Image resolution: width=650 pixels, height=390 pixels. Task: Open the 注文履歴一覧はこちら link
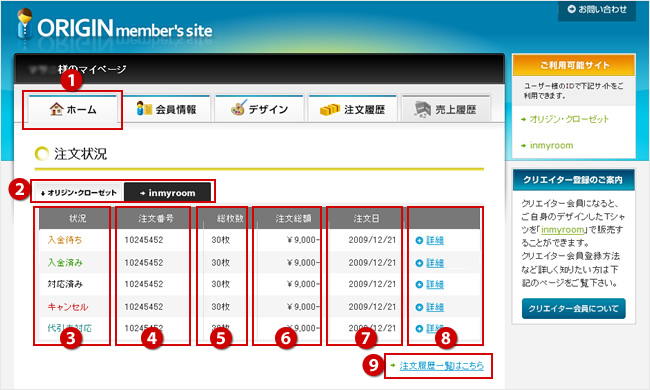441,366
